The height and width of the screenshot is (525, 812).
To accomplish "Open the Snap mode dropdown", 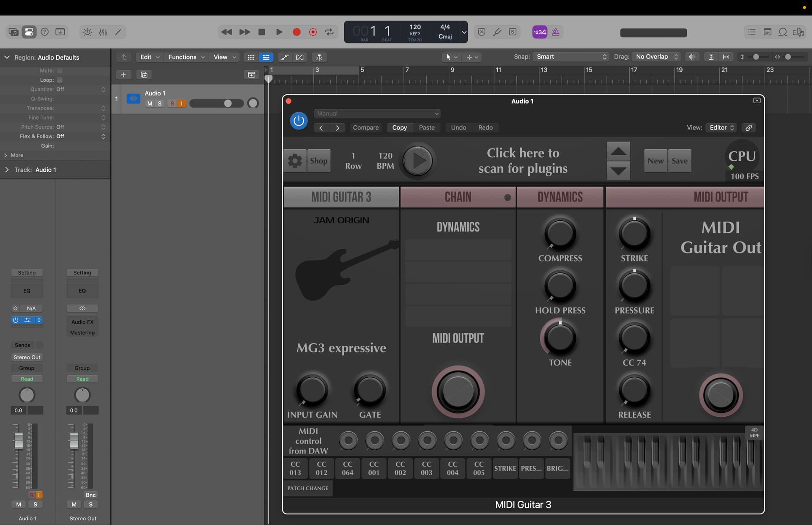I will click(571, 57).
